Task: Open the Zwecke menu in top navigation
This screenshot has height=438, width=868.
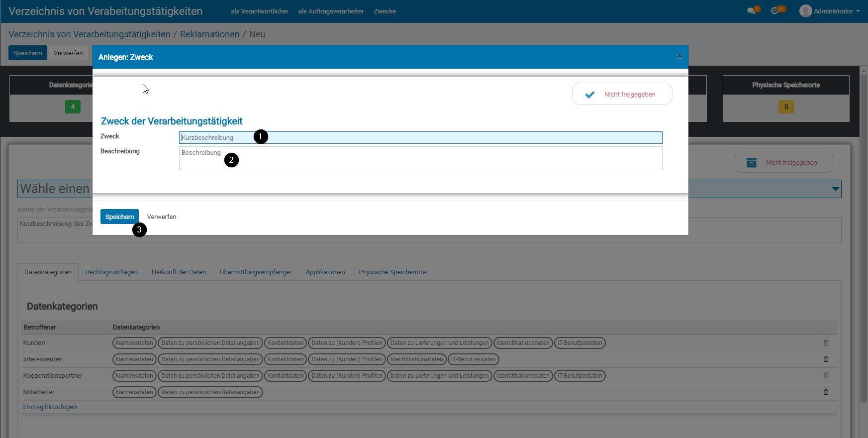Action: [385, 11]
